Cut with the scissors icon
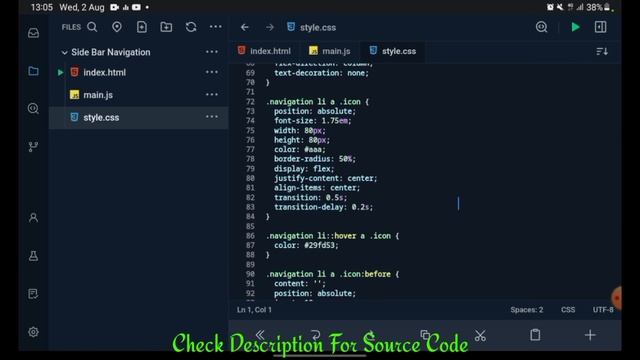The height and width of the screenshot is (360, 640). 480,336
